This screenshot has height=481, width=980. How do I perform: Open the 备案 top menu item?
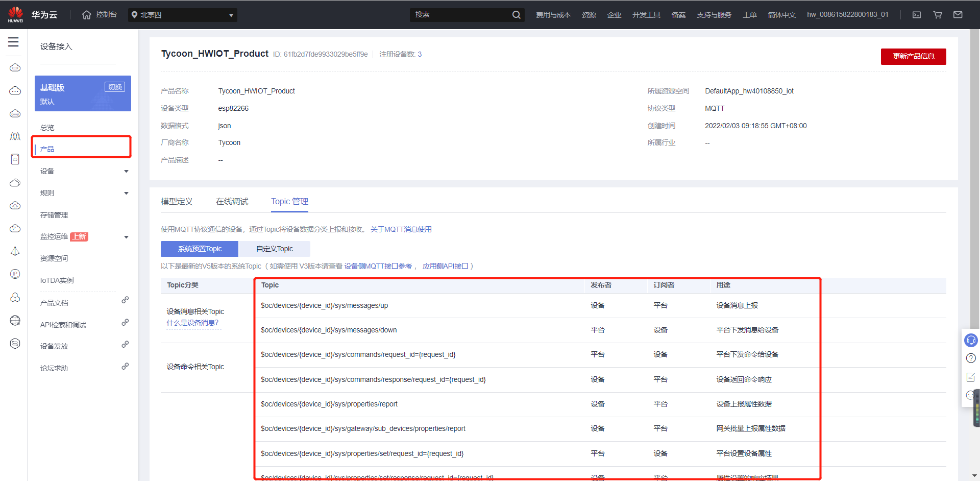click(678, 15)
